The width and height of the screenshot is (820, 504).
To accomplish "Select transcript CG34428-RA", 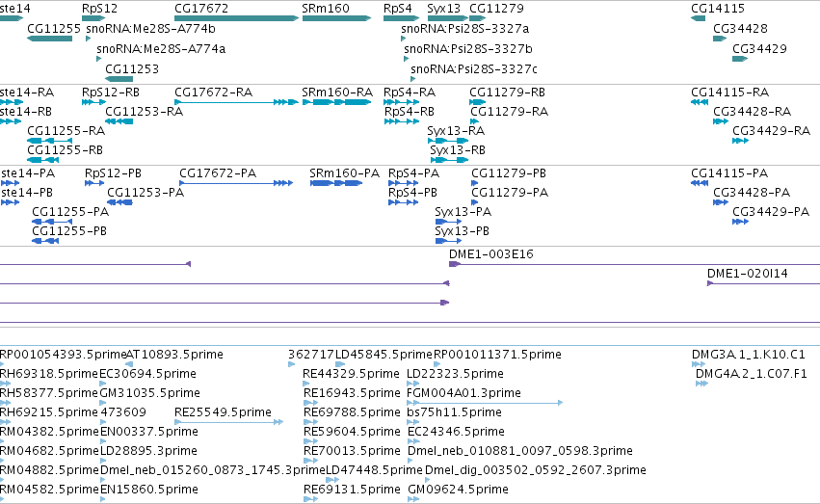I will pyautogui.click(x=721, y=121).
